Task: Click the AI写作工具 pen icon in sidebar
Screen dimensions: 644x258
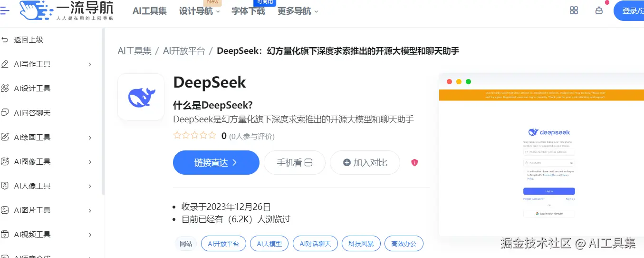Action: click(x=5, y=64)
